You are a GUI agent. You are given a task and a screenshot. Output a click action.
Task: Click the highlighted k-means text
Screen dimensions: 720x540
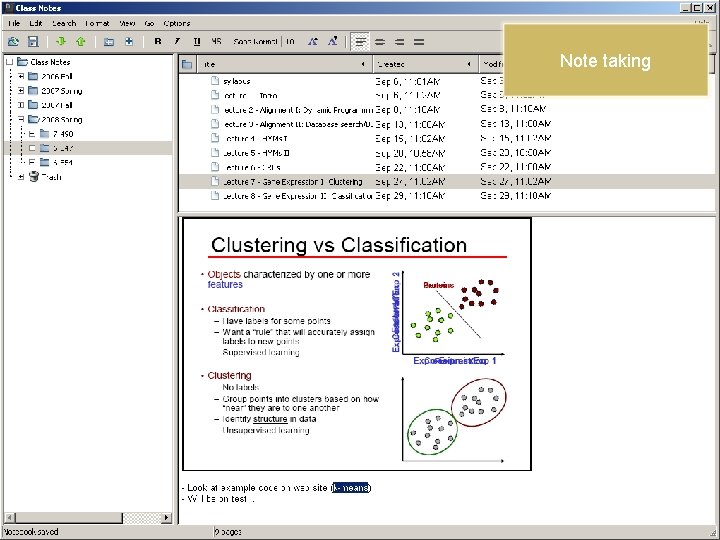click(x=351, y=488)
